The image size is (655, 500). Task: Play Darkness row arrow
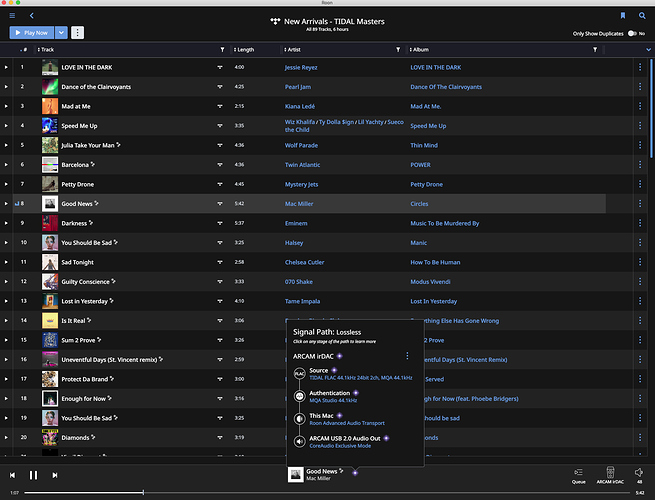[6, 223]
